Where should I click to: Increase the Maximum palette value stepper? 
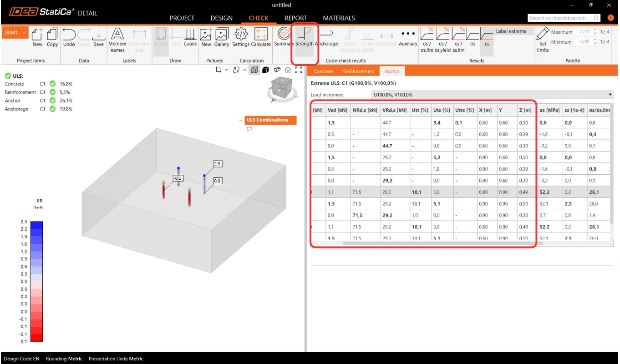point(595,30)
